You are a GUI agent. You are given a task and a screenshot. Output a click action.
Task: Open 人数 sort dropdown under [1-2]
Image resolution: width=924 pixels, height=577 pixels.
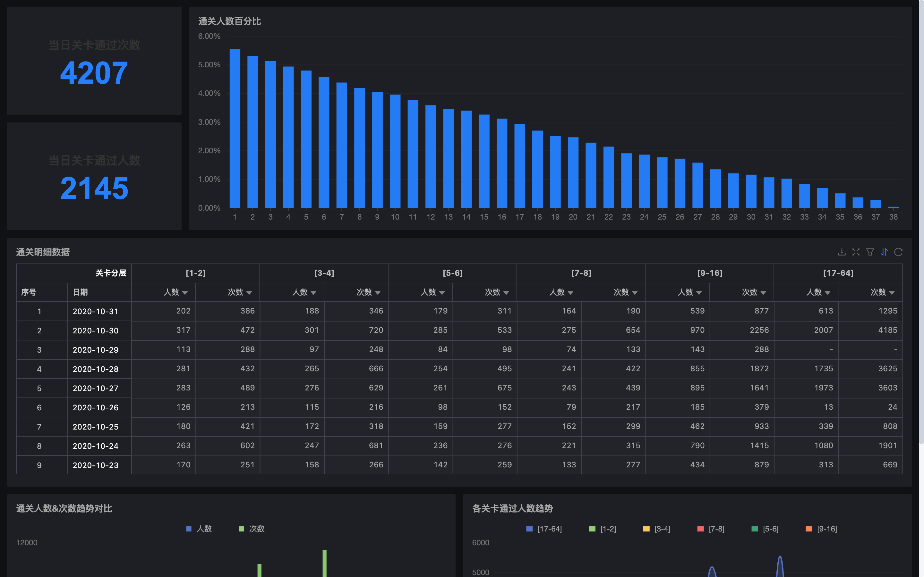[x=185, y=293]
